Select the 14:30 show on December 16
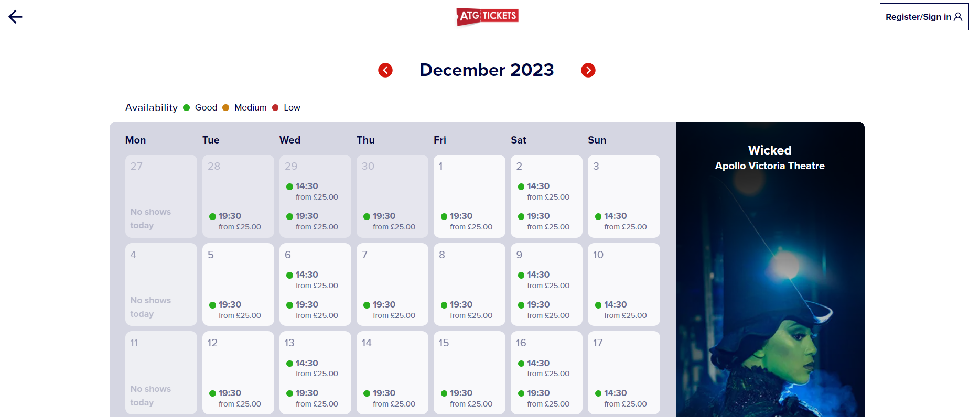The height and width of the screenshot is (417, 980). point(538,364)
